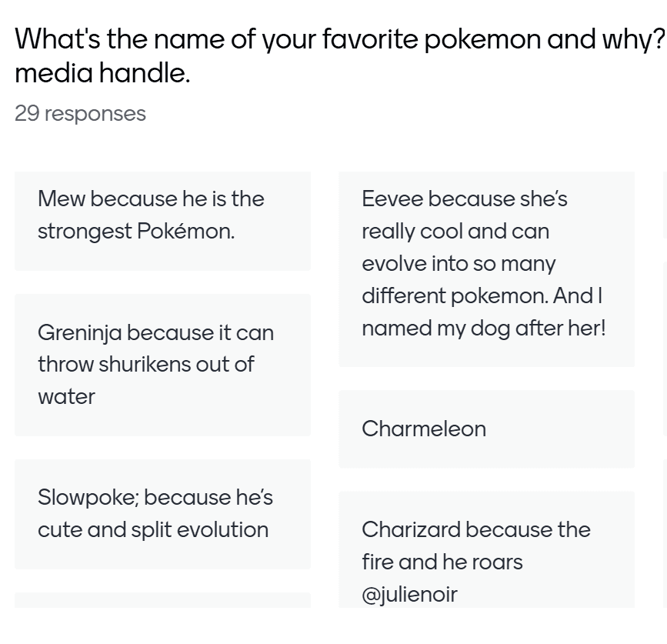
Task: Click the "strongest Pokémon." text line
Action: (136, 232)
